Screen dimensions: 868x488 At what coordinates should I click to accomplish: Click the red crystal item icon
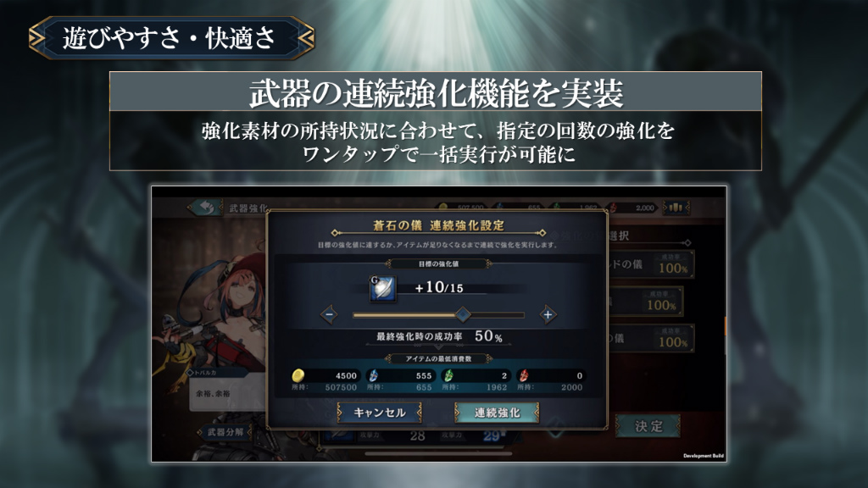tap(523, 375)
